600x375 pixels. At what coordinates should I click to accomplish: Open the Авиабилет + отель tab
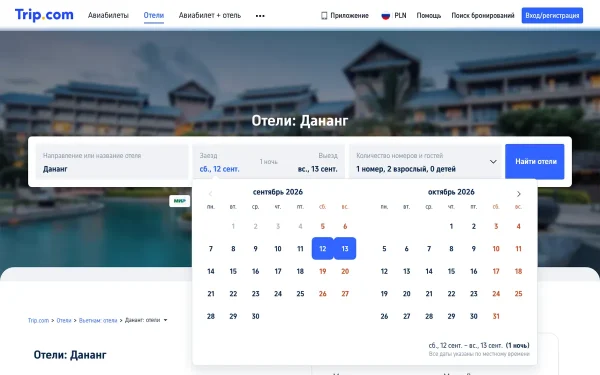pyautogui.click(x=210, y=15)
